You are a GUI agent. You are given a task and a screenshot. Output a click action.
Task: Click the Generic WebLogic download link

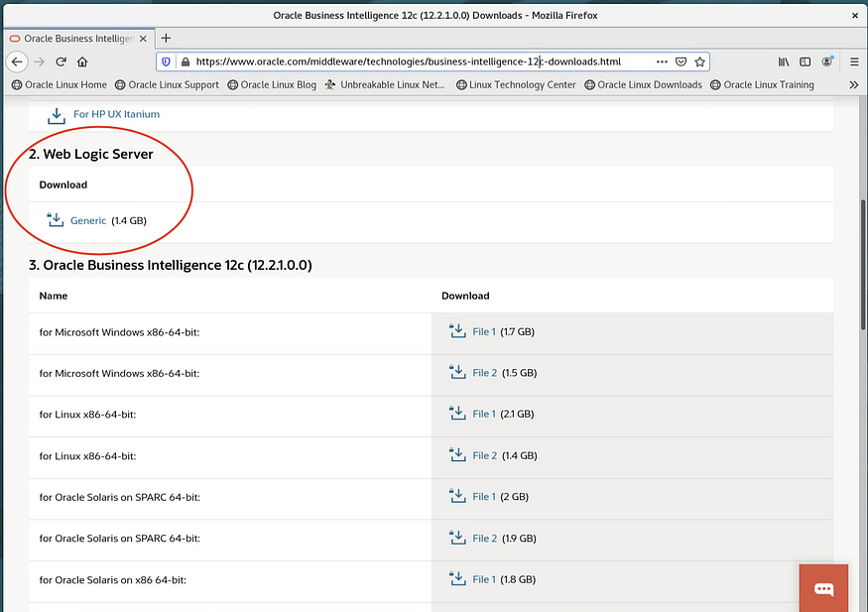(x=88, y=220)
